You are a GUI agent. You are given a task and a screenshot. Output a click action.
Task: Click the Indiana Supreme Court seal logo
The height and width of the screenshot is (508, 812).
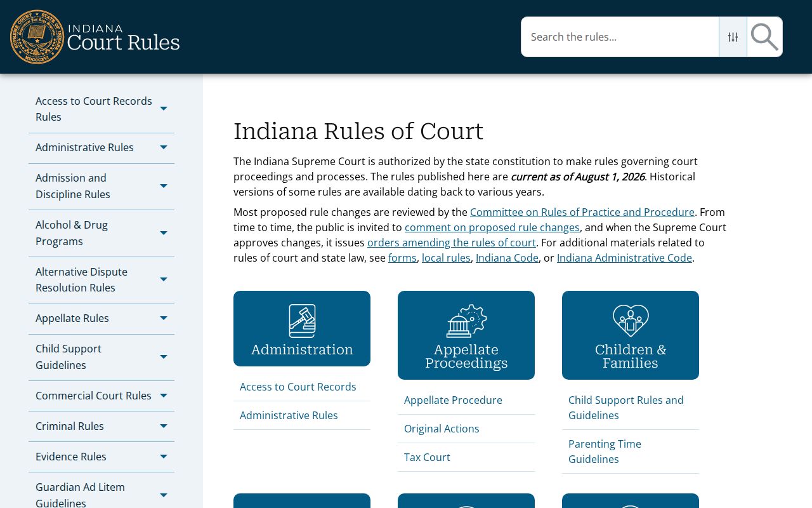click(x=37, y=37)
